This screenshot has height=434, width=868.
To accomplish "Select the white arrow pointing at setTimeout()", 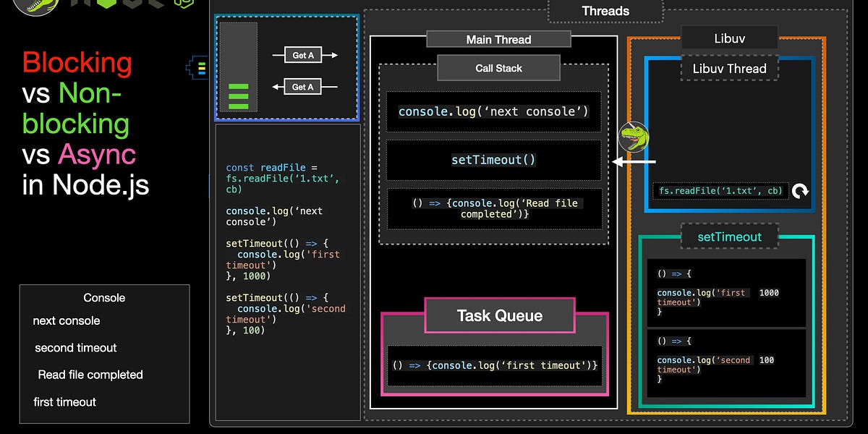I will [x=635, y=161].
